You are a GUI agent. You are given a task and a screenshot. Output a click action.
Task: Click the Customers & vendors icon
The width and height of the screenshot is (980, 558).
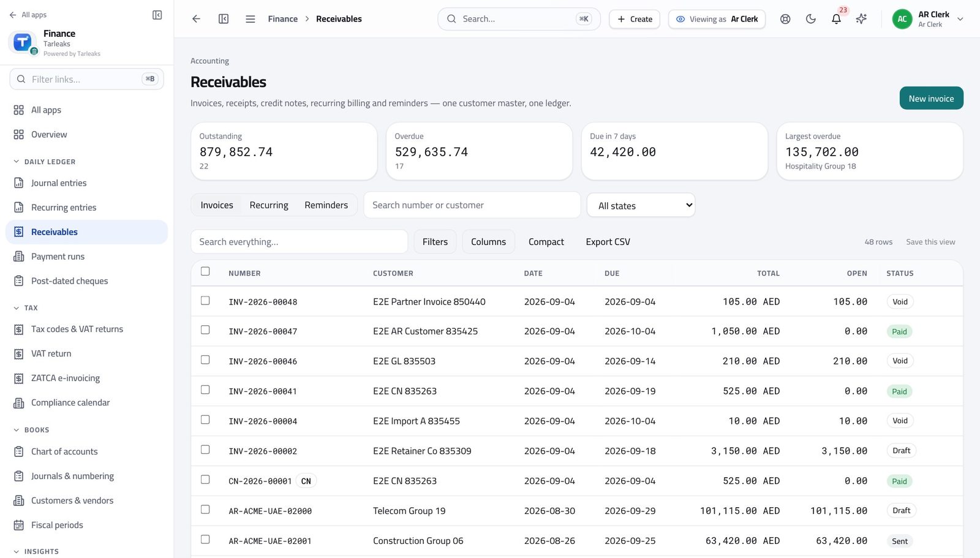(x=19, y=501)
